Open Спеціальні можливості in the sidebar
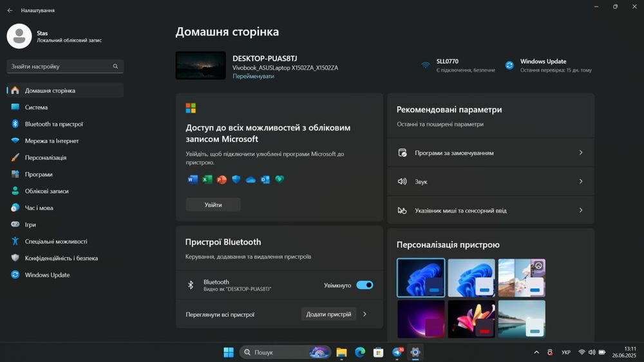The image size is (644, 362). [x=65, y=241]
